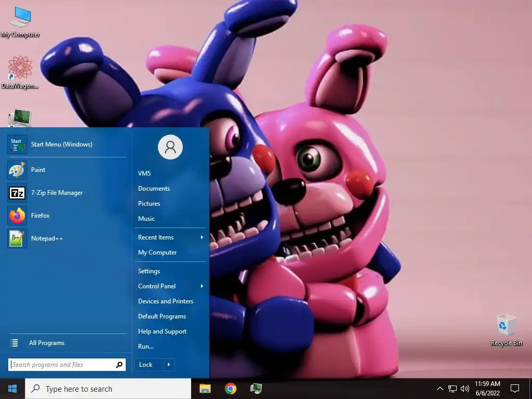Viewport: 532px width, 399px height.
Task: Open Default Programs
Action: click(170, 316)
